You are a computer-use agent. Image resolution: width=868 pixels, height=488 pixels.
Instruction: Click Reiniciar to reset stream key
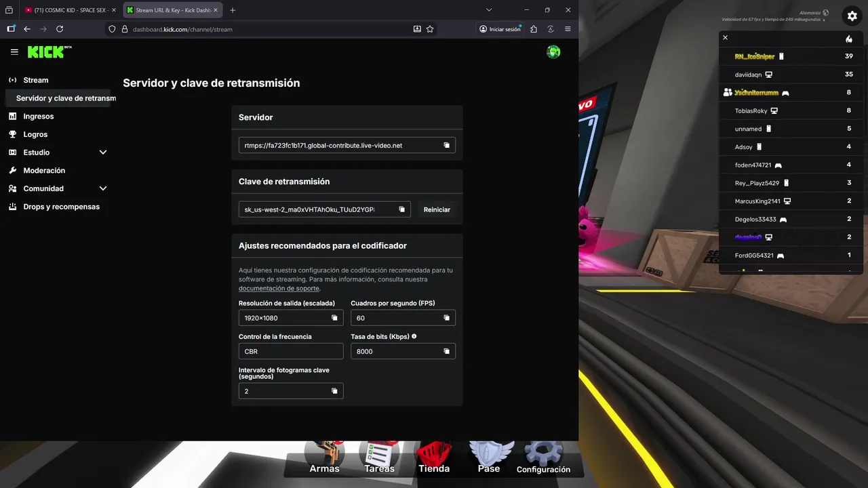coord(437,209)
